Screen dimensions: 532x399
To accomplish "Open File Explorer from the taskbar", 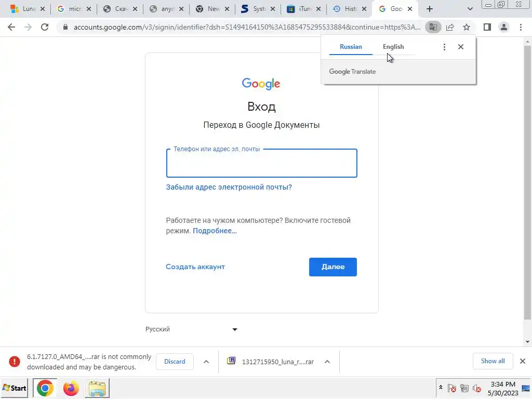I will [x=97, y=388].
